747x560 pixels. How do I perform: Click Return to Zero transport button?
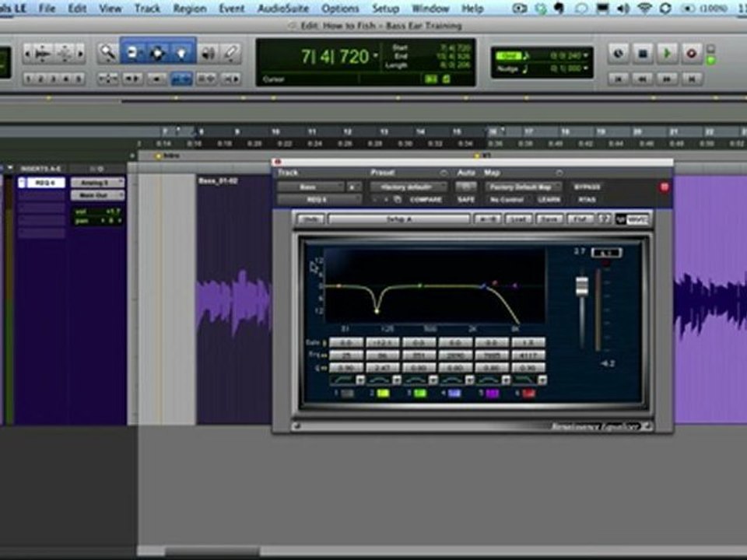[618, 79]
